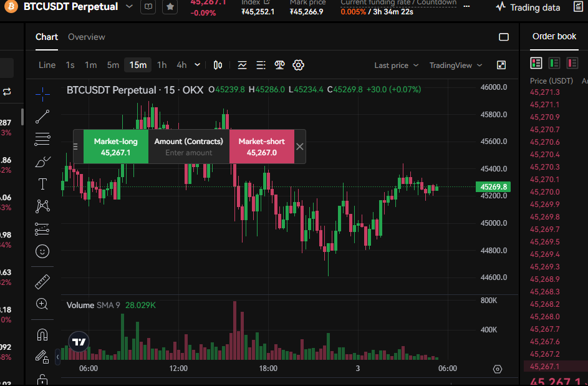Open the emoji icons tool
This screenshot has height=386, width=588.
click(42, 251)
